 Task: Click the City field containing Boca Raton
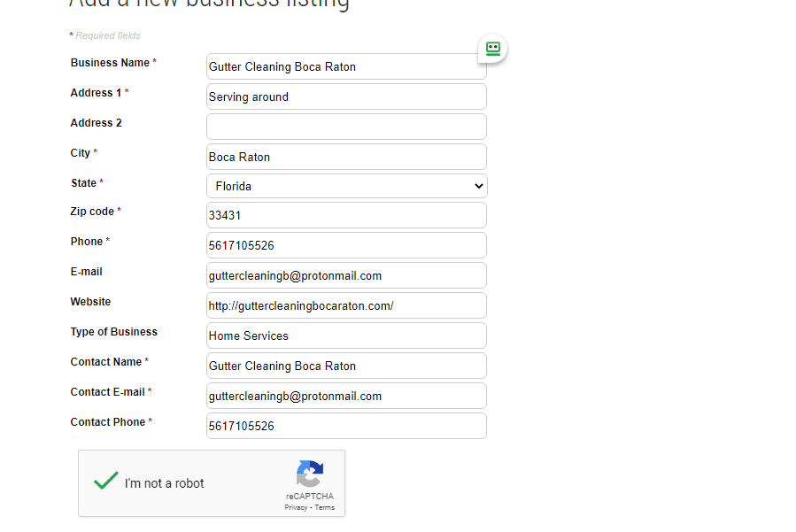pos(346,157)
